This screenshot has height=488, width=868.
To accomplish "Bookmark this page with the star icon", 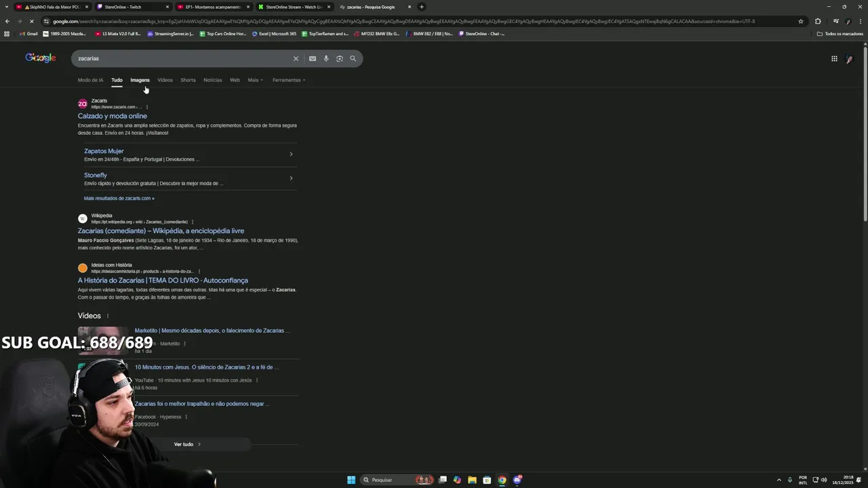I will coord(801,21).
